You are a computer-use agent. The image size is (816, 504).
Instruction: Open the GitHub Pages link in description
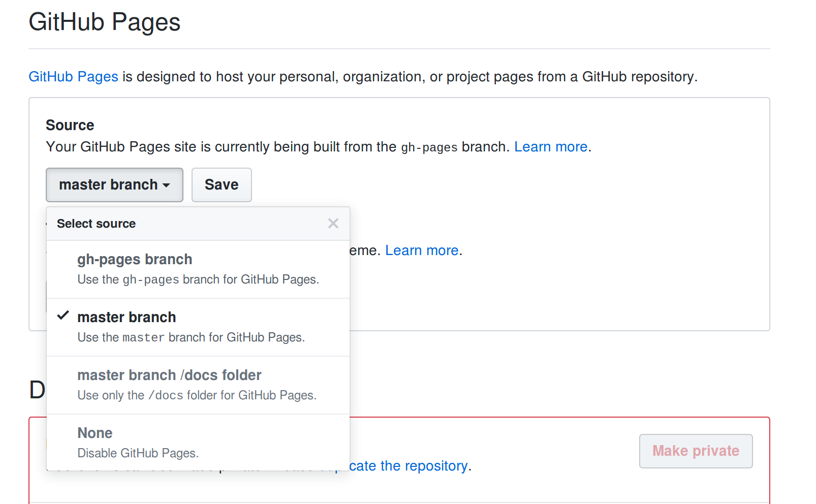click(73, 77)
